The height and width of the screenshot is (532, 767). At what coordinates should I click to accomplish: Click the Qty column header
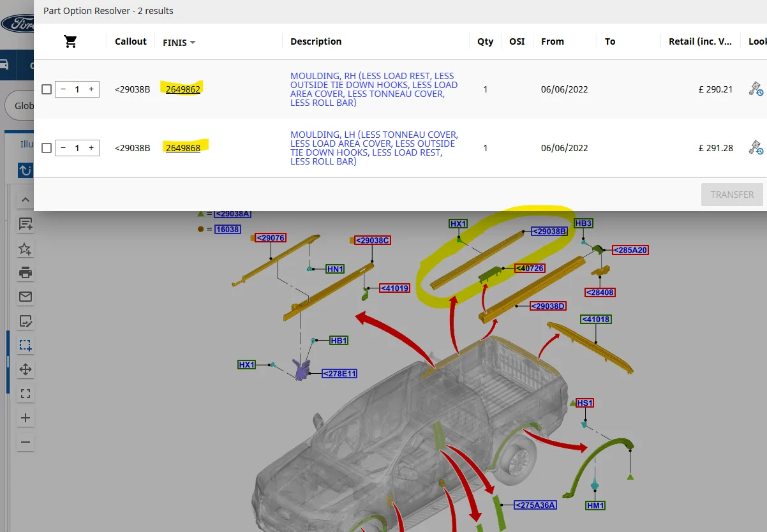pyautogui.click(x=486, y=41)
